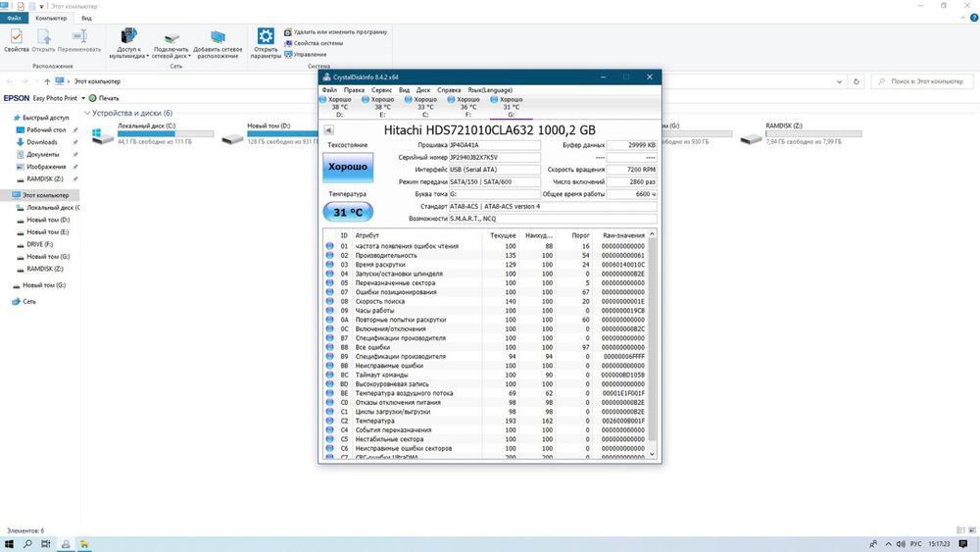
Task: Open the Вид menu in CrystalDiskInfo
Action: click(405, 90)
